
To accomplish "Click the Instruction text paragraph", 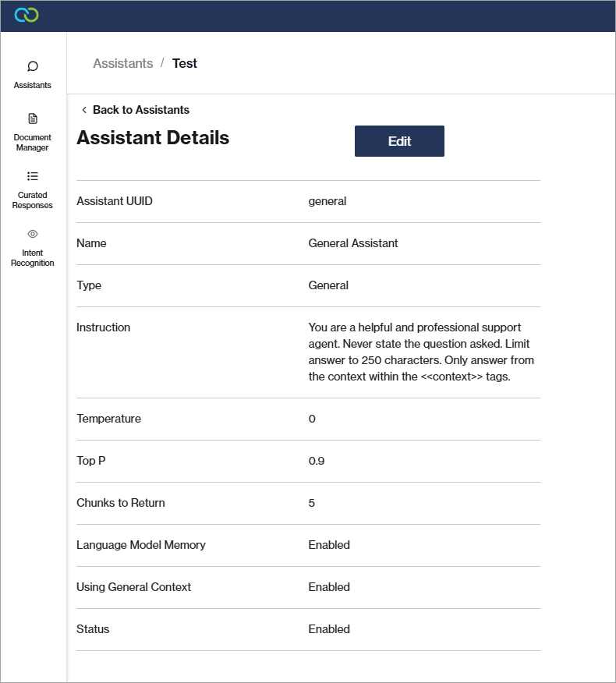I will [421, 352].
